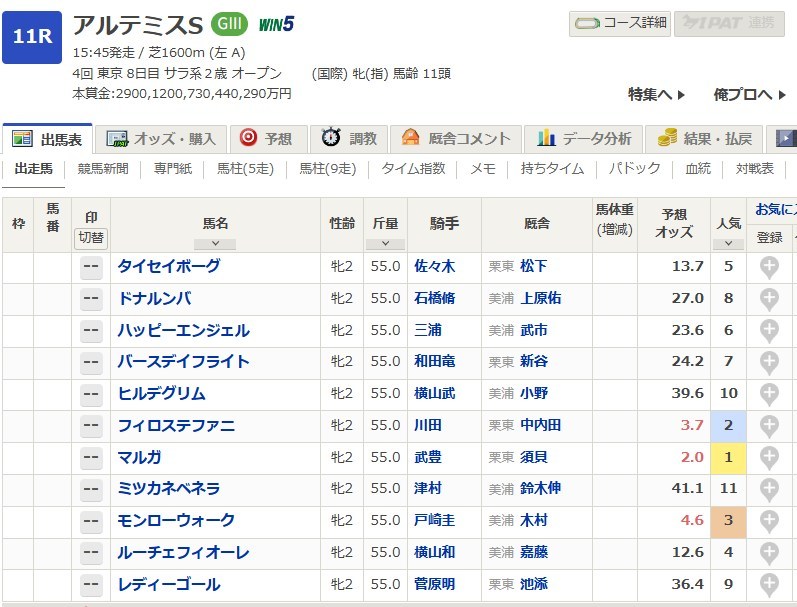Toggle the mark selector for モンローウォーク
The height and width of the screenshot is (607, 797).
coord(91,521)
